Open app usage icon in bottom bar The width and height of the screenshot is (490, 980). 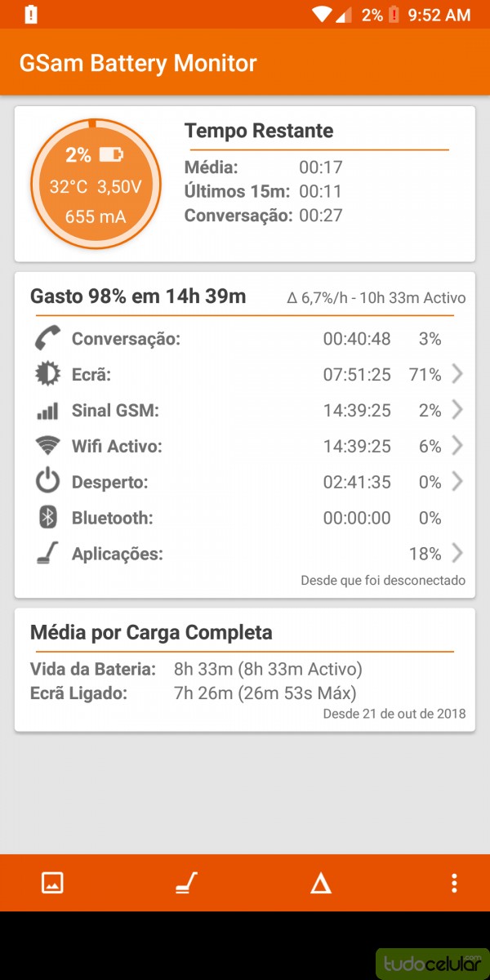pyautogui.click(x=186, y=883)
